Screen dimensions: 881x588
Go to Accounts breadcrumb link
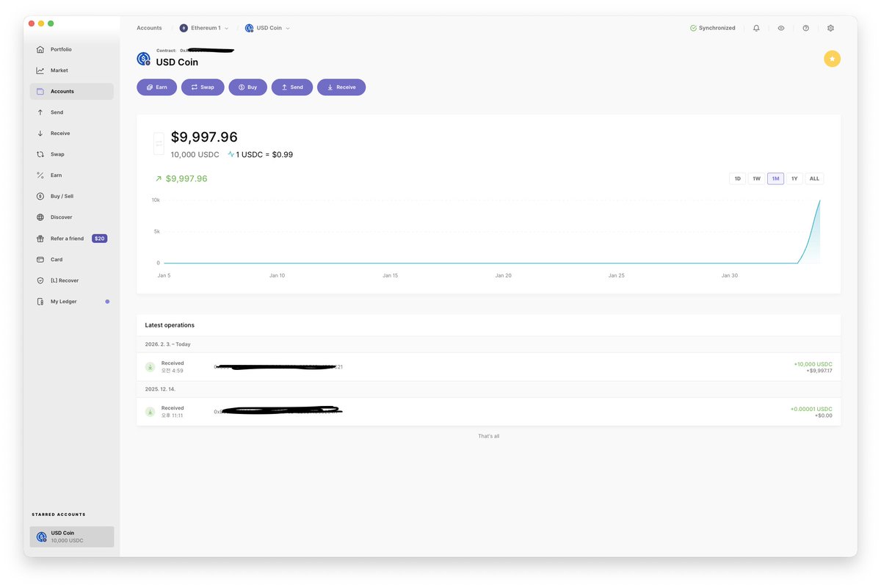coord(149,28)
